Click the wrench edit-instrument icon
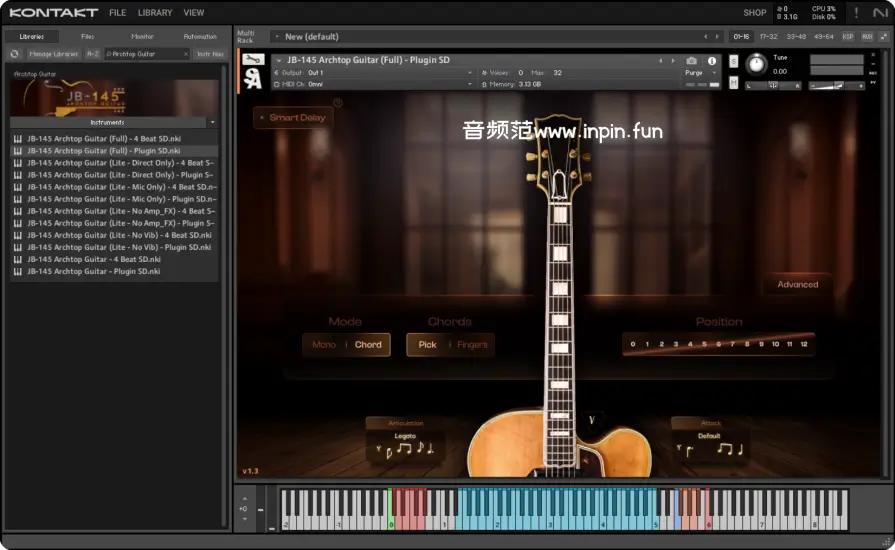This screenshot has height=550, width=895. coord(254,60)
